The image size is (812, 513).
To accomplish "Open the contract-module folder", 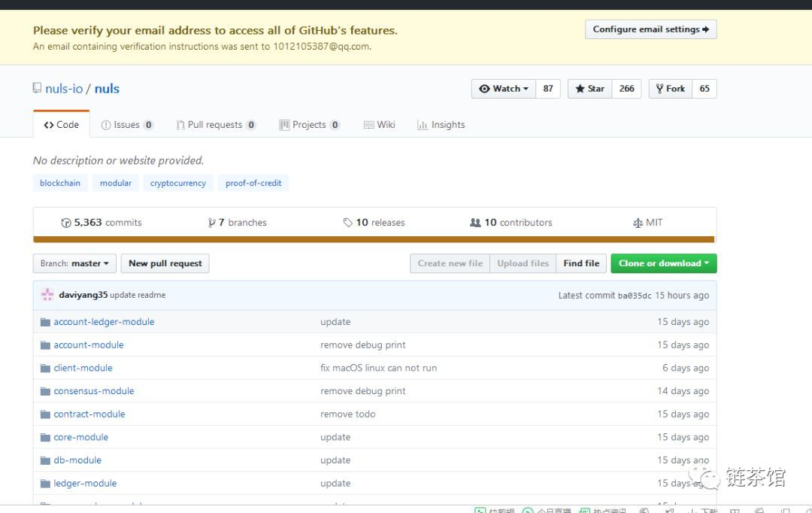I will coord(89,414).
